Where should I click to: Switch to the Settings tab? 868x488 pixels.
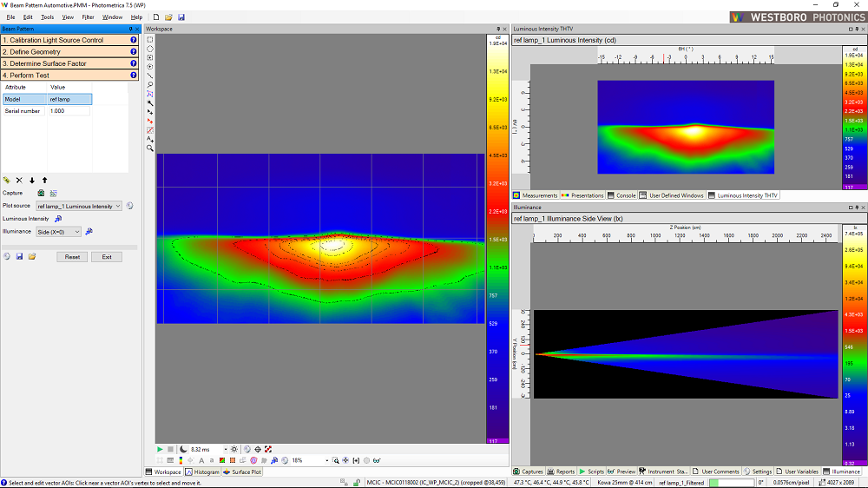coord(758,472)
